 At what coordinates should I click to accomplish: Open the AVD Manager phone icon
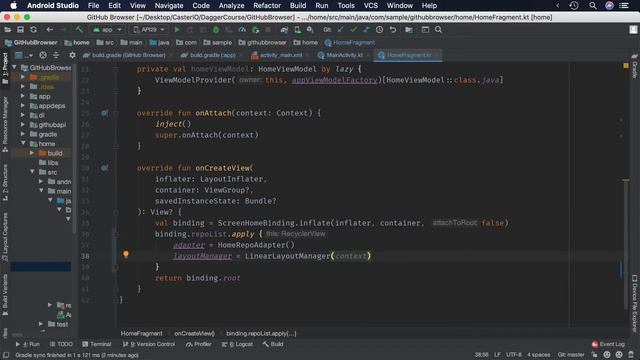point(297,30)
